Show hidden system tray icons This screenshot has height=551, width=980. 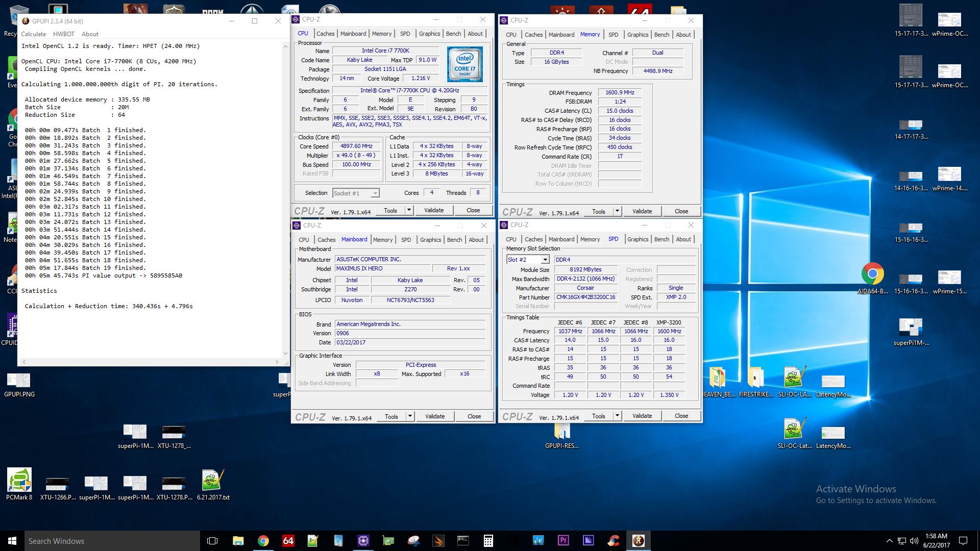889,541
